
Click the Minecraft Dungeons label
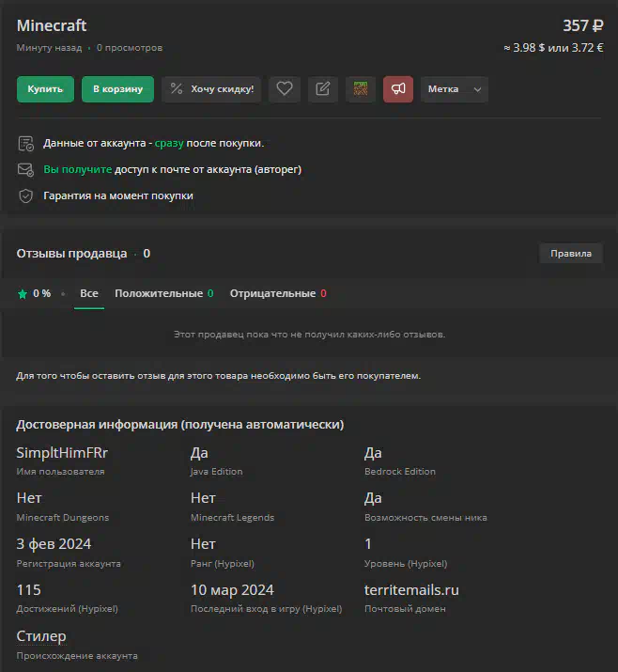click(63, 517)
